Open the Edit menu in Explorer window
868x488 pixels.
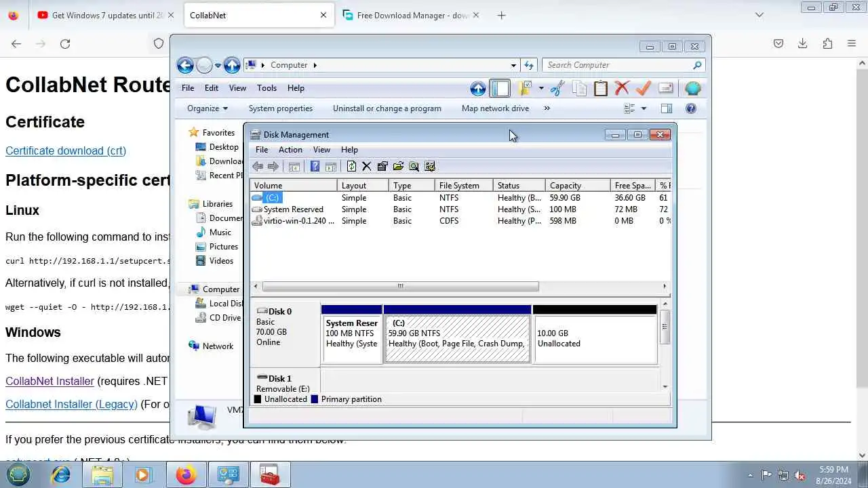click(x=212, y=88)
